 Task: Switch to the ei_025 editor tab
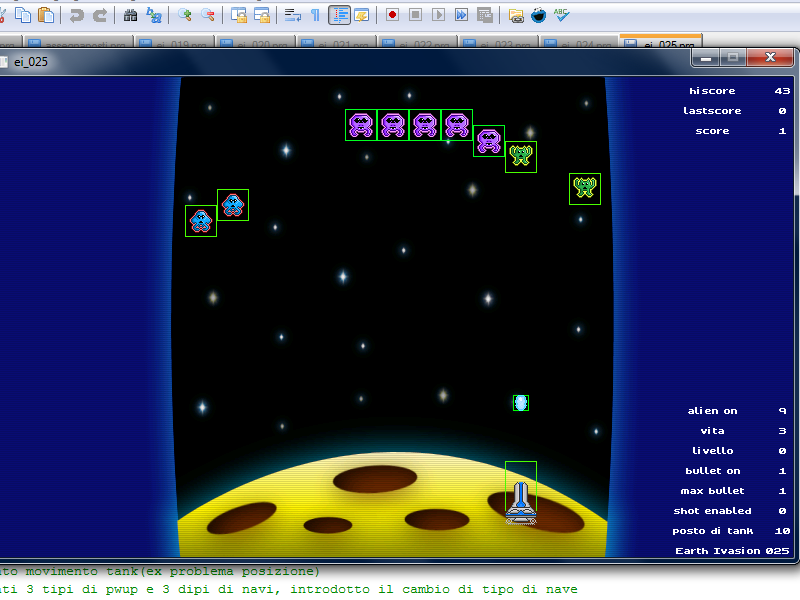[660, 43]
